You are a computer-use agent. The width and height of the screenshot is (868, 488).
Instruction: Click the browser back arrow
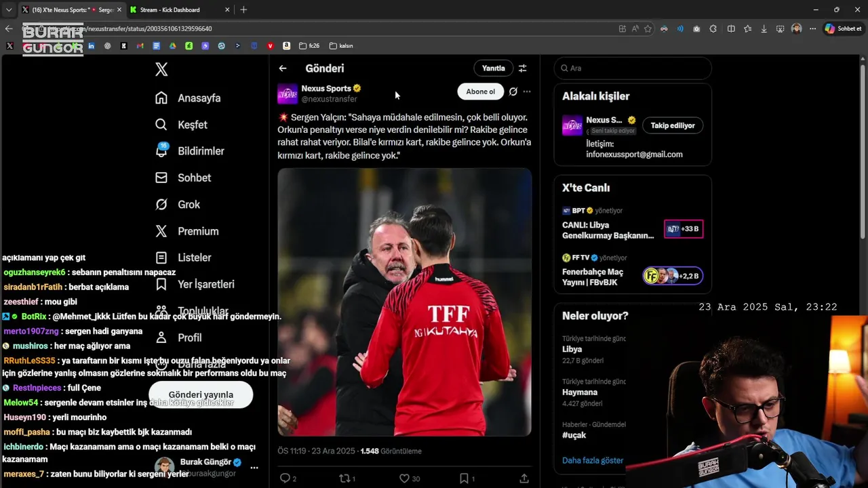point(9,28)
